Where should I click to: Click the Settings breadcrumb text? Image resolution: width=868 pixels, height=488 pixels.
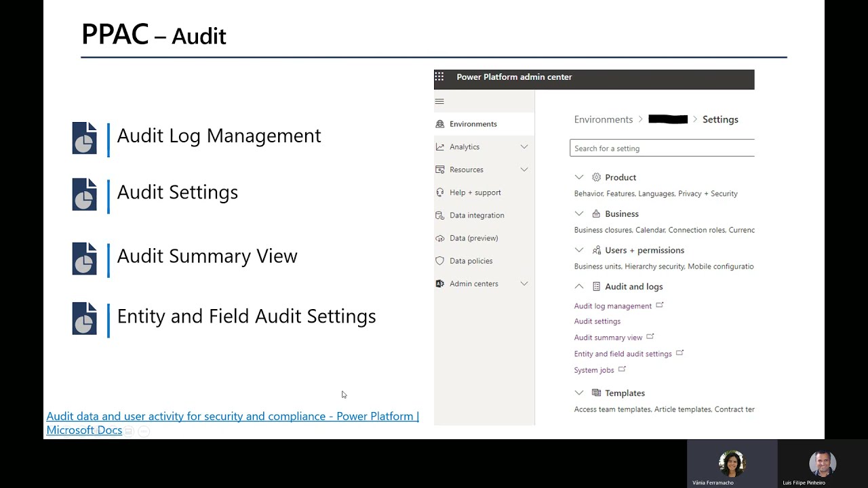point(720,119)
